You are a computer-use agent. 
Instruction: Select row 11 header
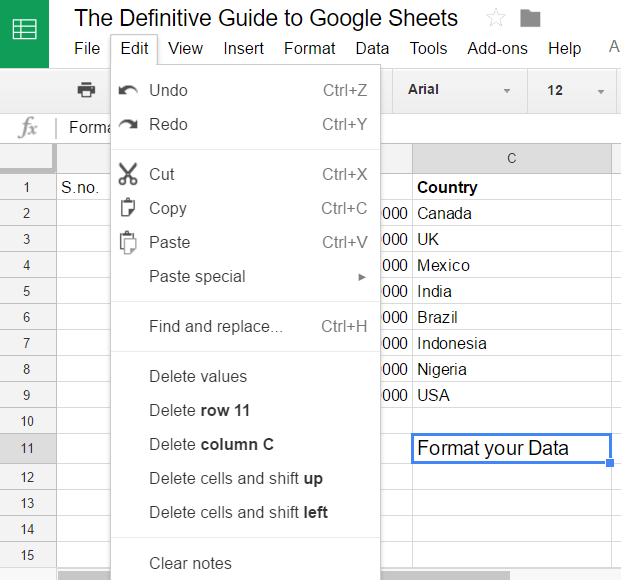pos(28,448)
